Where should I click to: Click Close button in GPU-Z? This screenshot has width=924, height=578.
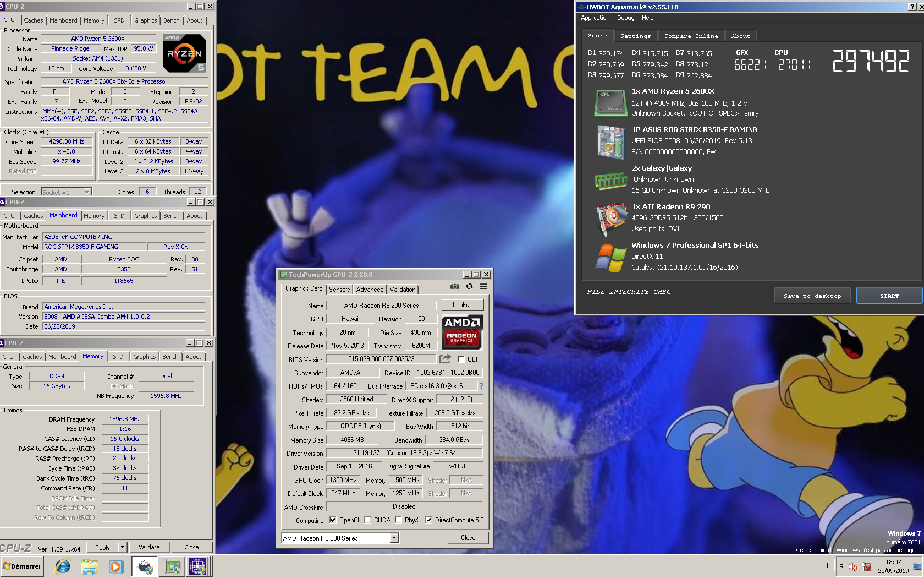coord(468,538)
